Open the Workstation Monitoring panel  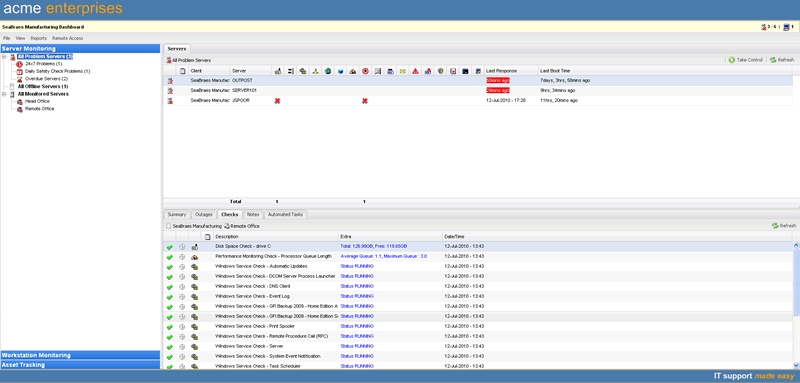click(x=80, y=355)
